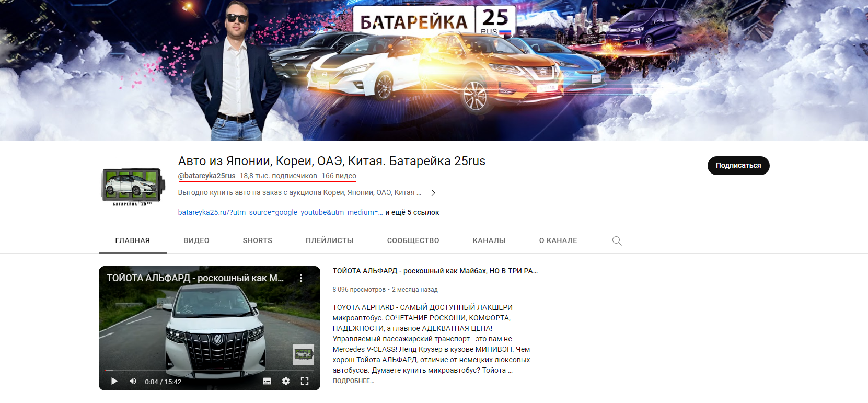The height and width of the screenshot is (403, 868).
Task: Switch to the SHORTS tab
Action: [x=258, y=240]
